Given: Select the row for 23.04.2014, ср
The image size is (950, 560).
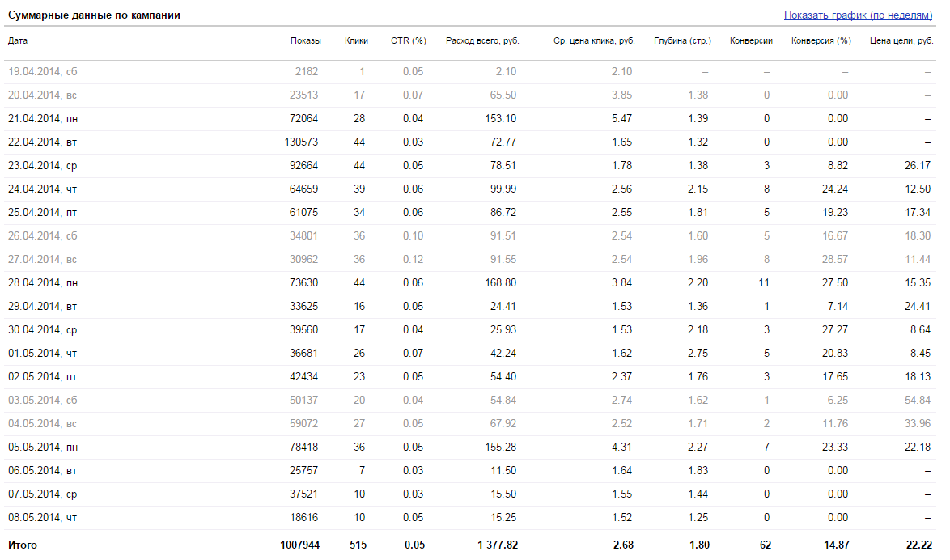Looking at the screenshot, I should (42, 165).
